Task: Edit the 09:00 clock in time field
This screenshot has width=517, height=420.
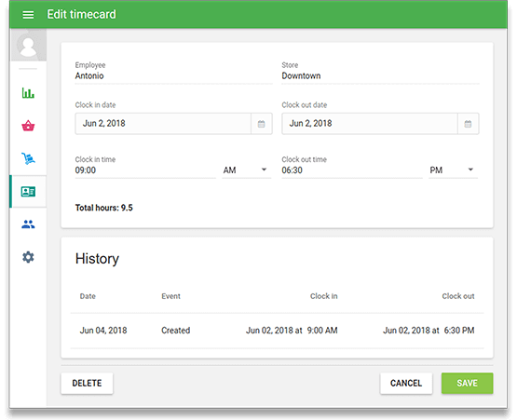Action: (x=145, y=170)
